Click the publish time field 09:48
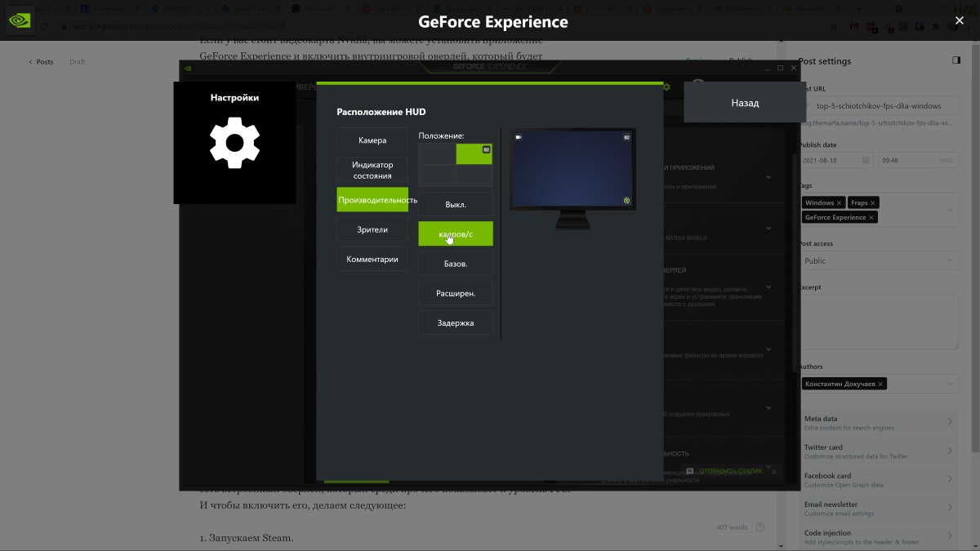 [x=918, y=160]
